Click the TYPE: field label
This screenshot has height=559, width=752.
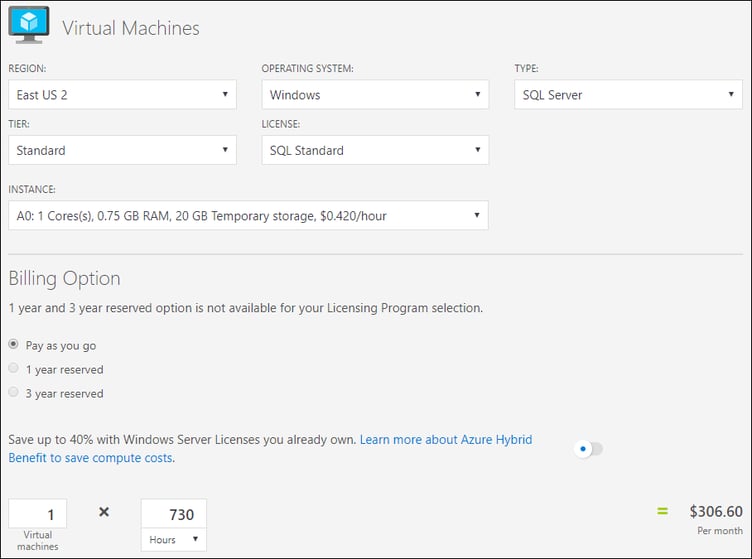526,69
